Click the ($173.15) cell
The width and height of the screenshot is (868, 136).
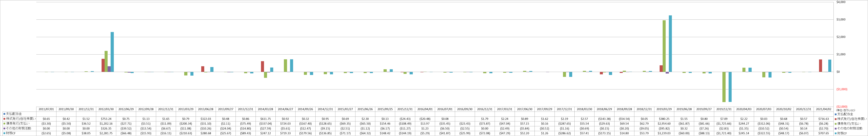coord(604,133)
